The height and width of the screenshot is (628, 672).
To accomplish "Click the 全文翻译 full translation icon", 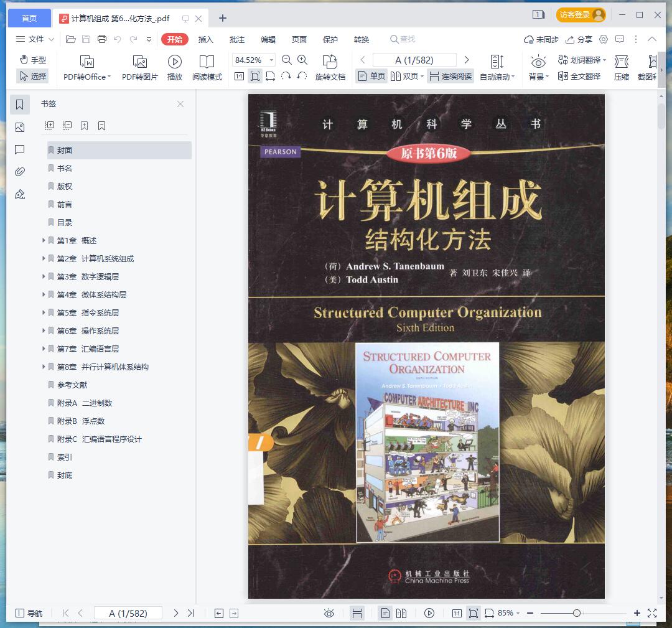I will [579, 77].
